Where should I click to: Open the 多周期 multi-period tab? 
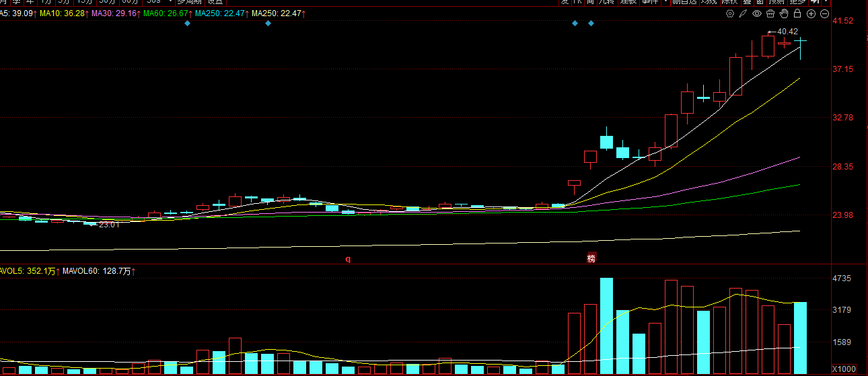(x=190, y=2)
